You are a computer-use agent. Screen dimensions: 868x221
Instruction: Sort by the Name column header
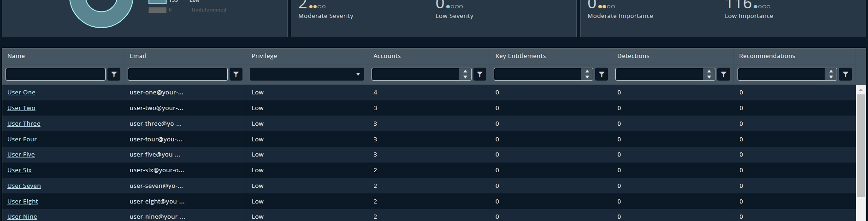coord(16,56)
